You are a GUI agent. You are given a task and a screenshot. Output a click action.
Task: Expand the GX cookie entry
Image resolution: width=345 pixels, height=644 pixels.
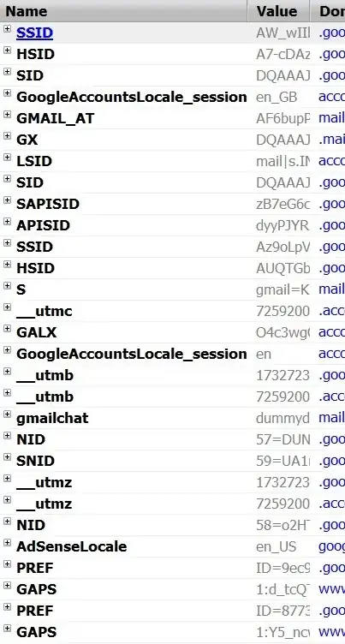coord(7,135)
